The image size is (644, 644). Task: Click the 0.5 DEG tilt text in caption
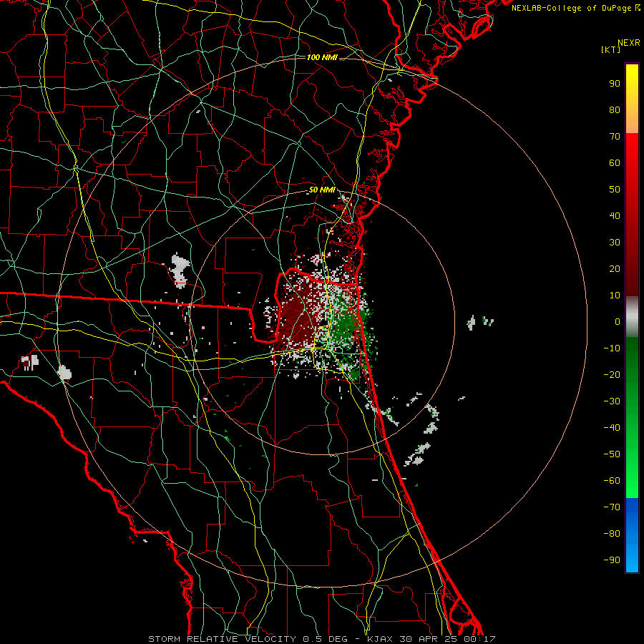point(325,639)
